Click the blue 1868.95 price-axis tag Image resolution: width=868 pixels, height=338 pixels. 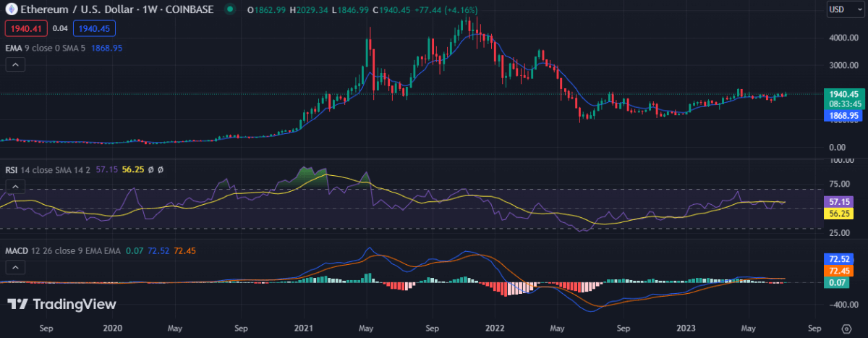tap(843, 115)
